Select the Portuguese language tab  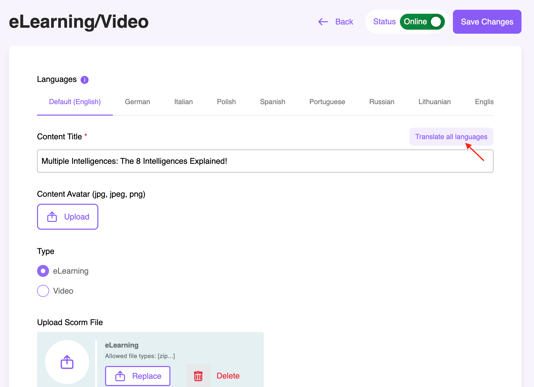327,102
